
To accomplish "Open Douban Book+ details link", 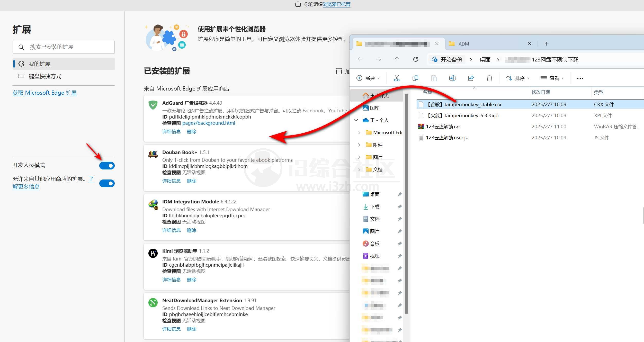I will coord(172,181).
